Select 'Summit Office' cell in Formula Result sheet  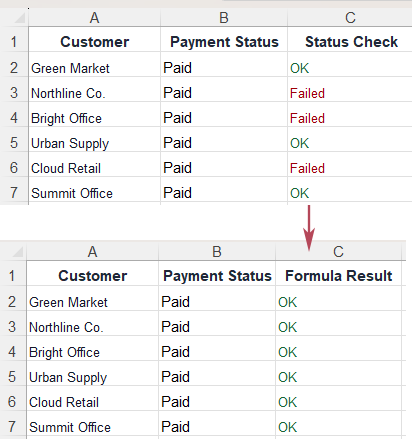click(x=92, y=423)
